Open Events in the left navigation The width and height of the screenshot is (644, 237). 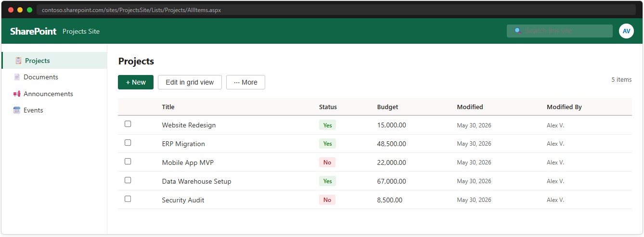tap(54, 110)
